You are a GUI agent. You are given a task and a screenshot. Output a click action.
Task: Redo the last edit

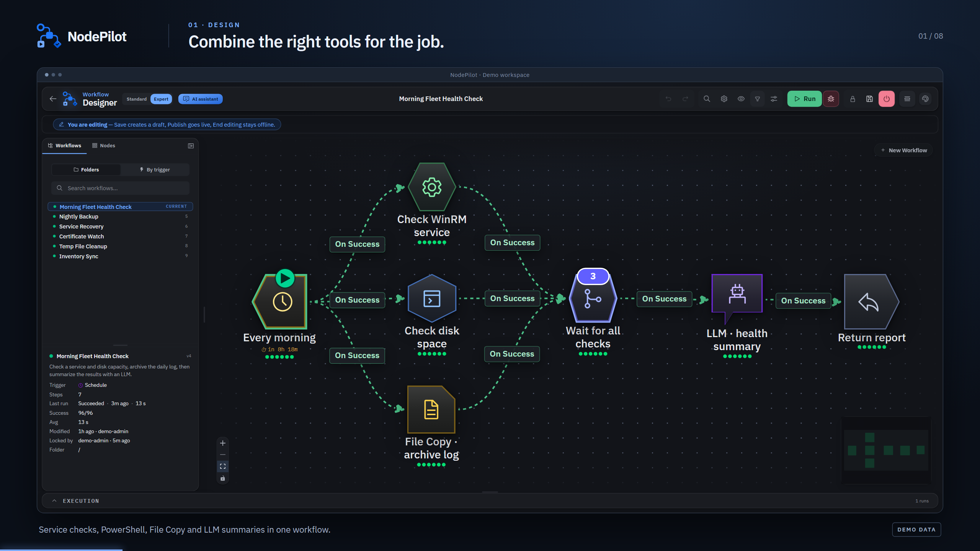click(685, 99)
